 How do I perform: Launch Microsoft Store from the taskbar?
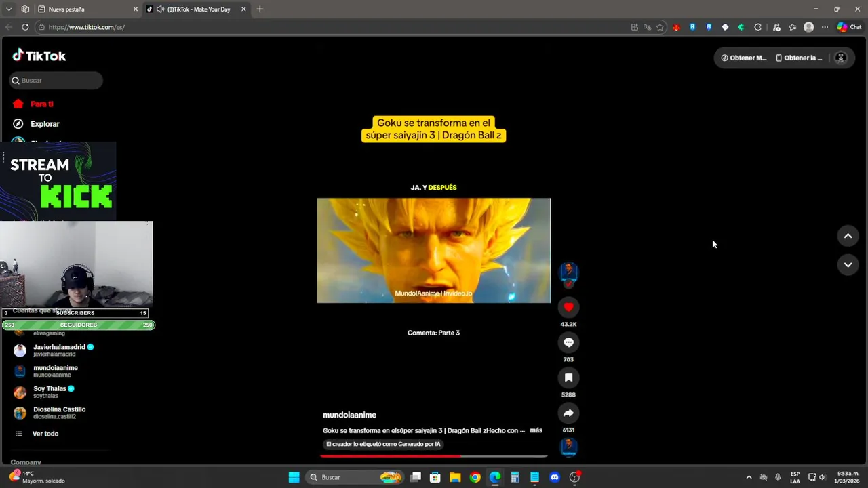435,477
